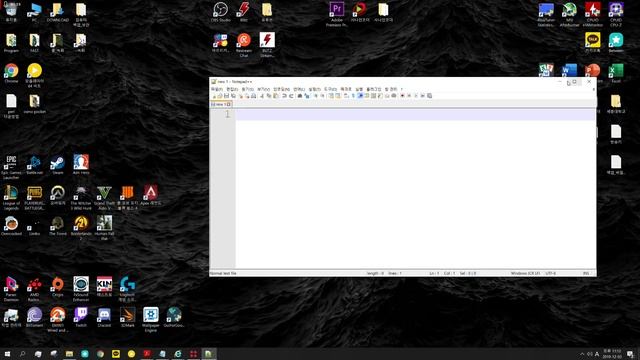The height and width of the screenshot is (360, 640).
Task: Select the League of Legends desktop icon
Action: click(11, 198)
